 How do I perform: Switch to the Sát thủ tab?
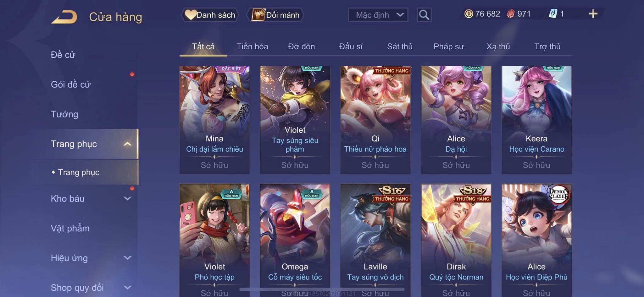(x=400, y=46)
